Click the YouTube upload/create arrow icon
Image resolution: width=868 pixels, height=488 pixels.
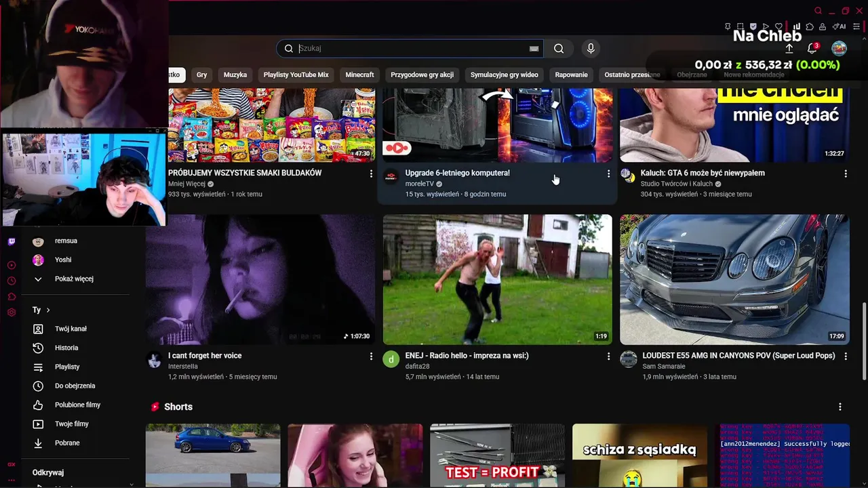click(x=789, y=48)
